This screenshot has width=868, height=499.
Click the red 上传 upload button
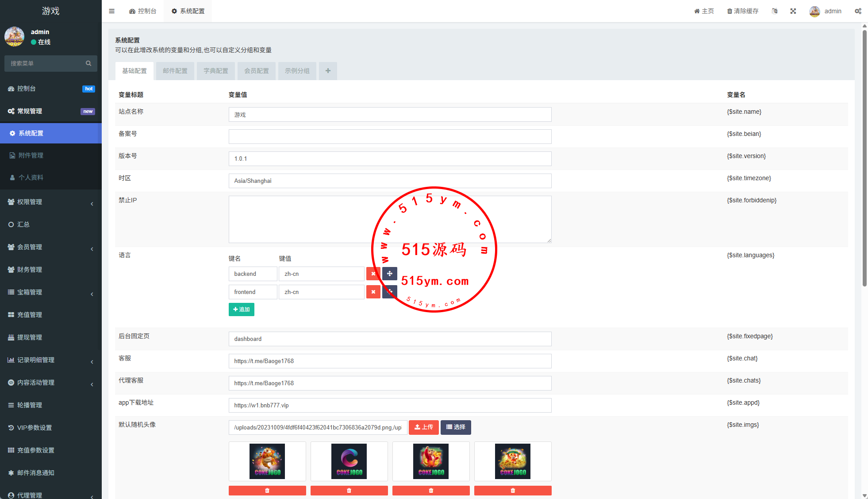click(423, 427)
